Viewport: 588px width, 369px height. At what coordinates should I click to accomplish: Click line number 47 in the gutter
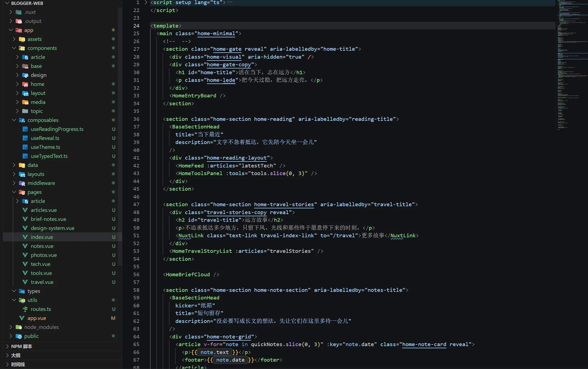tap(136, 205)
